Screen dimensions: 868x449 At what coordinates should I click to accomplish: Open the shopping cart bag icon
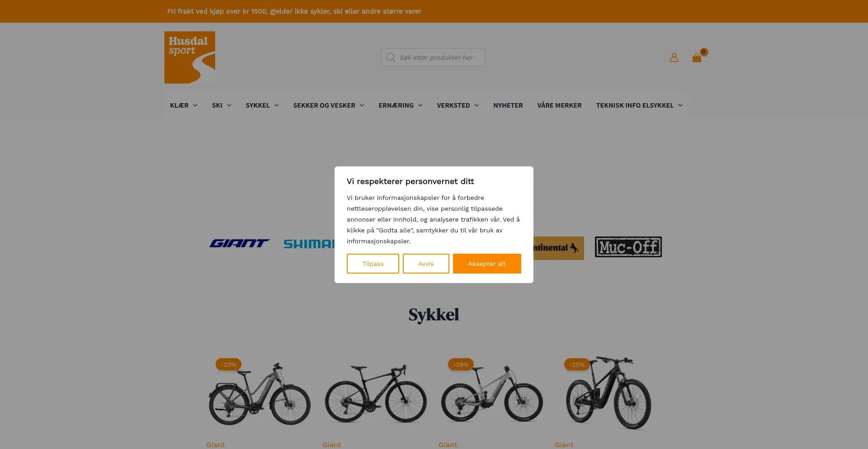point(697,58)
